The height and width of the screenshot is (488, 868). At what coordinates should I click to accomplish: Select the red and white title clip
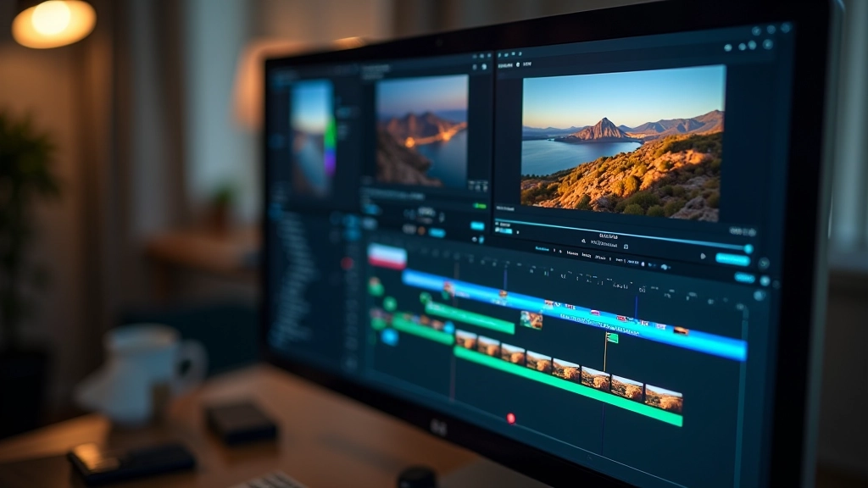click(x=387, y=257)
